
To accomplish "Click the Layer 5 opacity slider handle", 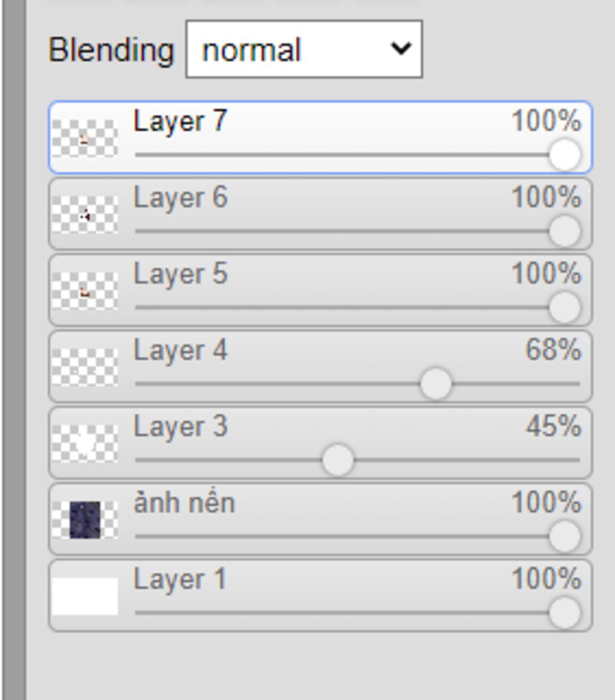I will coord(565,307).
